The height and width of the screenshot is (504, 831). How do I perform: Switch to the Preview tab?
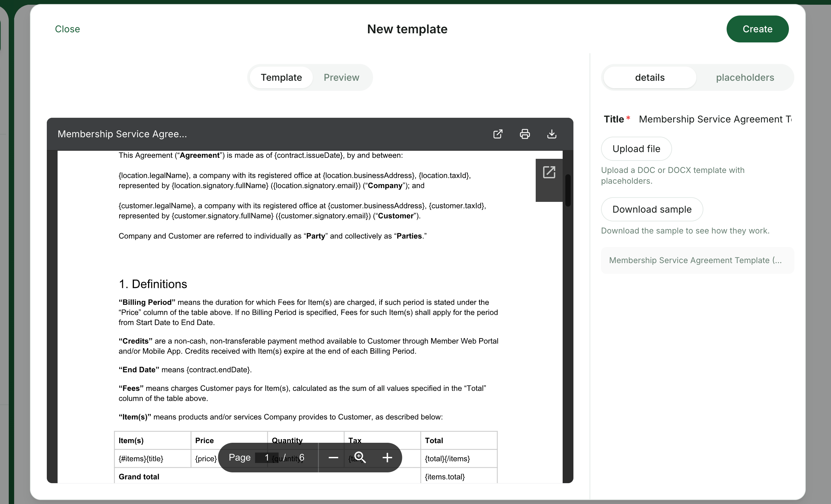(341, 77)
